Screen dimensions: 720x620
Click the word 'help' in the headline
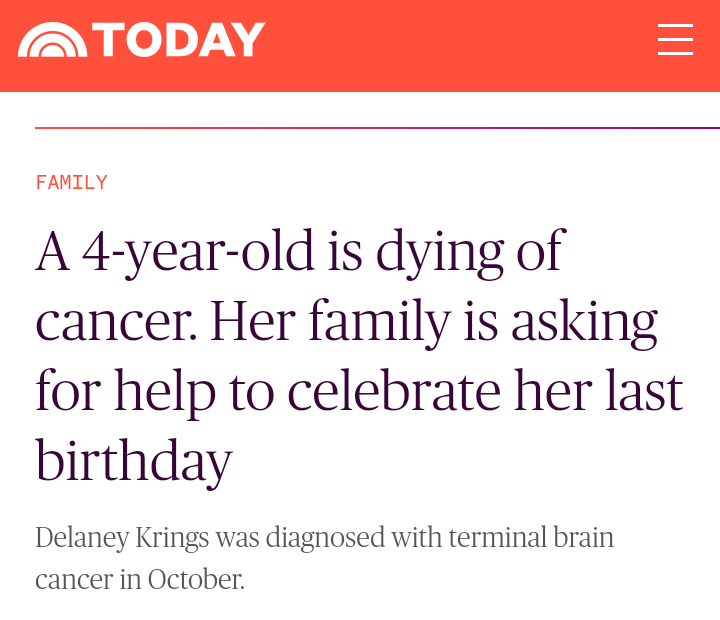pos(165,391)
